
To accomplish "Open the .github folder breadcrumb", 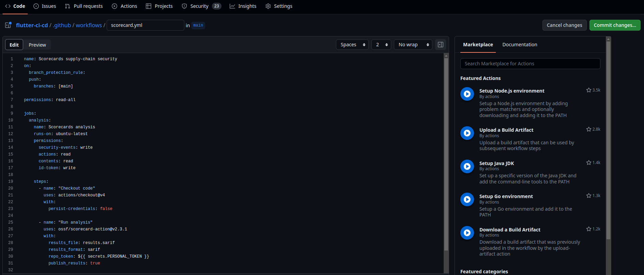I will pyautogui.click(x=62, y=25).
